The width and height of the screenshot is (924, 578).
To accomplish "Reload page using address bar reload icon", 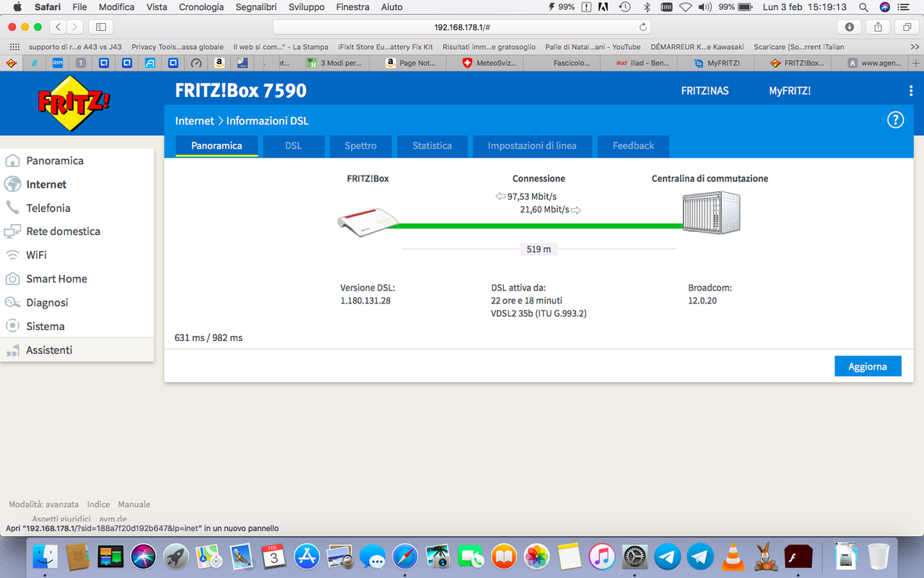I will 643,27.
